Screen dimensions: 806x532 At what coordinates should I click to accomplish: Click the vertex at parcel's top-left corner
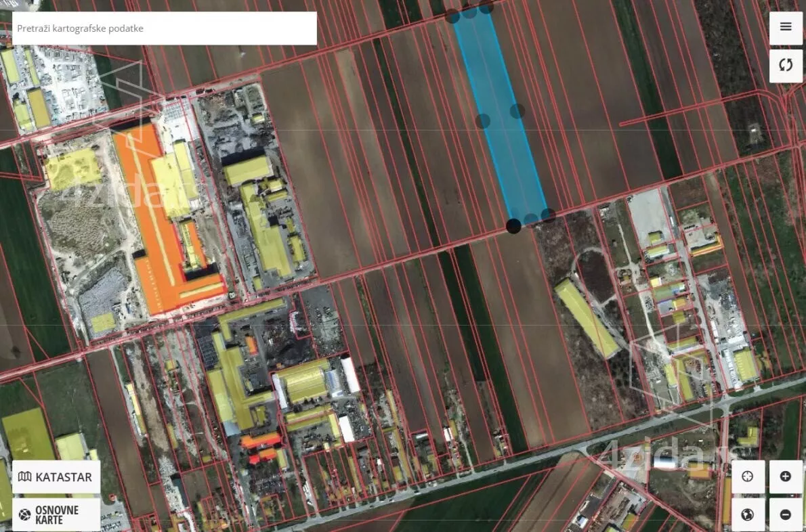452,16
